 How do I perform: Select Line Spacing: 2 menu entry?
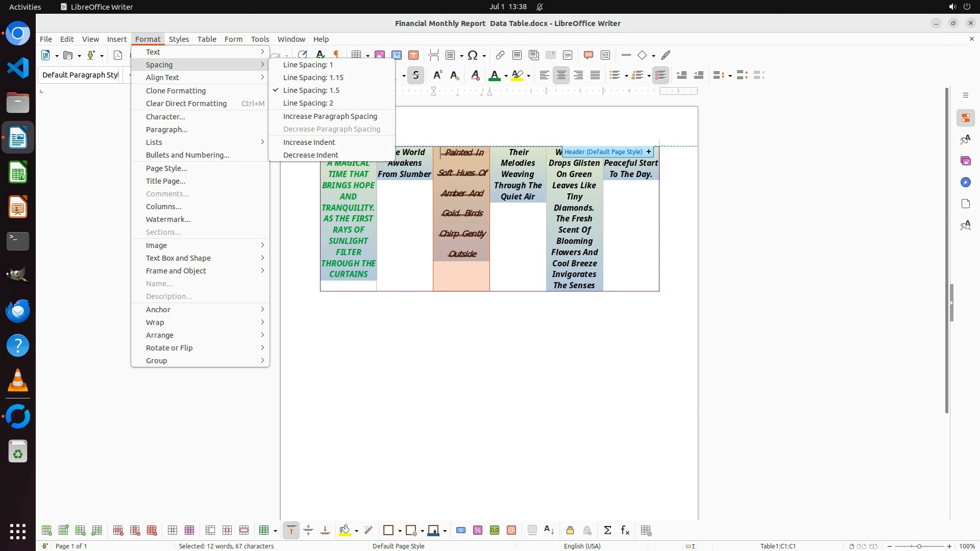click(x=308, y=103)
